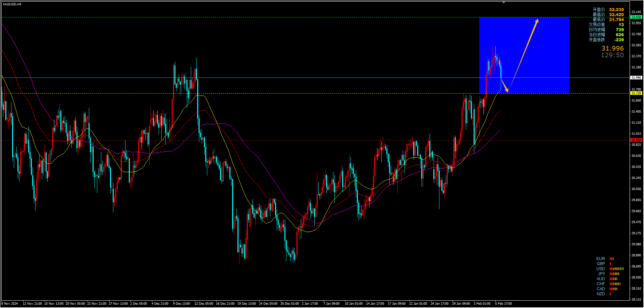644x308 pixels.
Task: Click the 开盘涨跌 value -239
Action: pyautogui.click(x=619, y=40)
